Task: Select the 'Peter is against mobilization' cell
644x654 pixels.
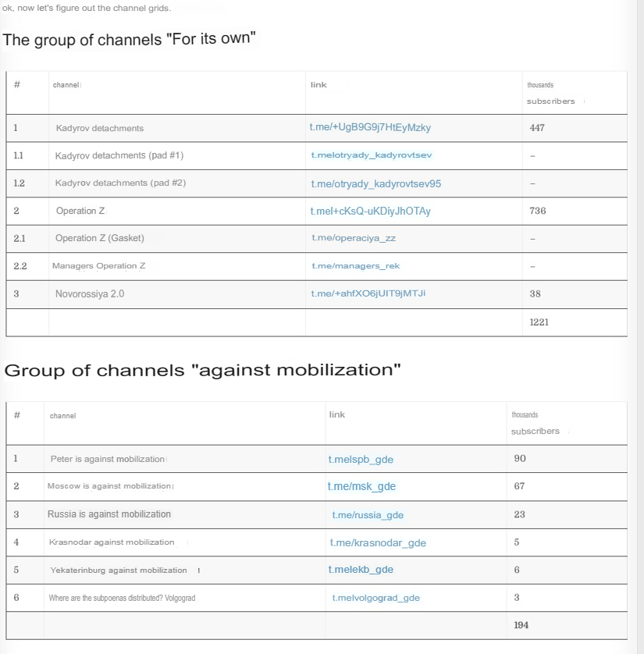Action: (184, 459)
